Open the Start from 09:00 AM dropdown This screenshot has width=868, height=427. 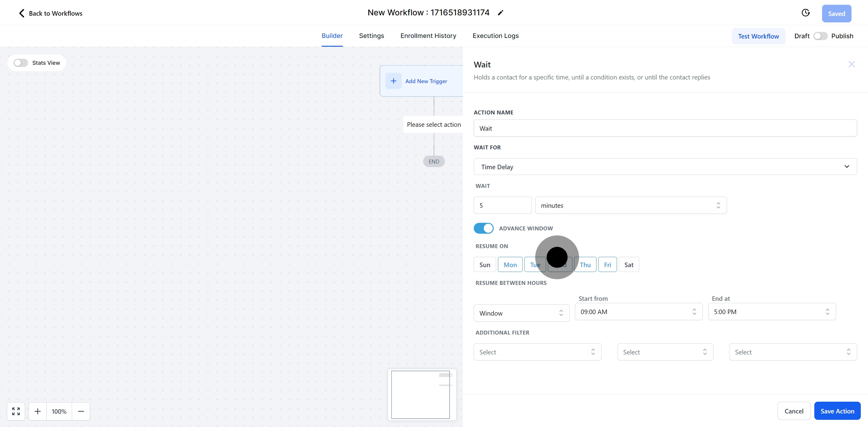(x=638, y=312)
